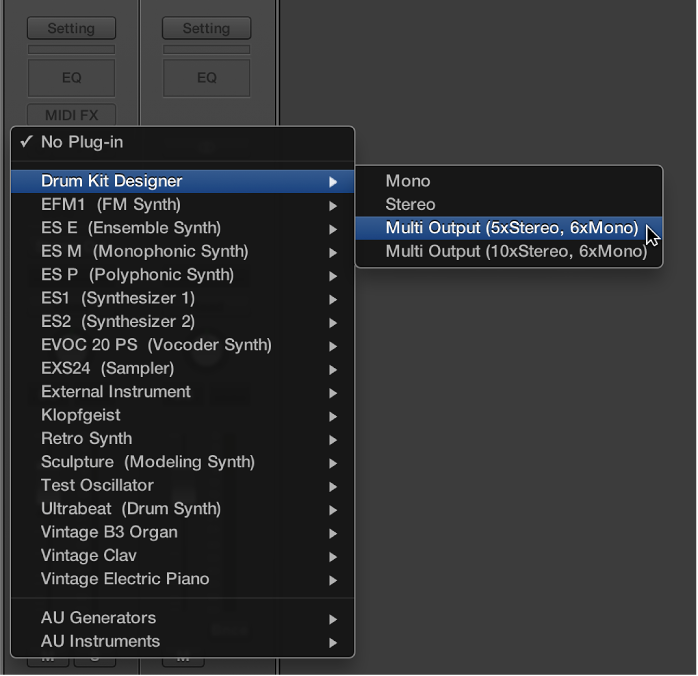Choose EXS24 (Sampler) instrument

(x=183, y=368)
